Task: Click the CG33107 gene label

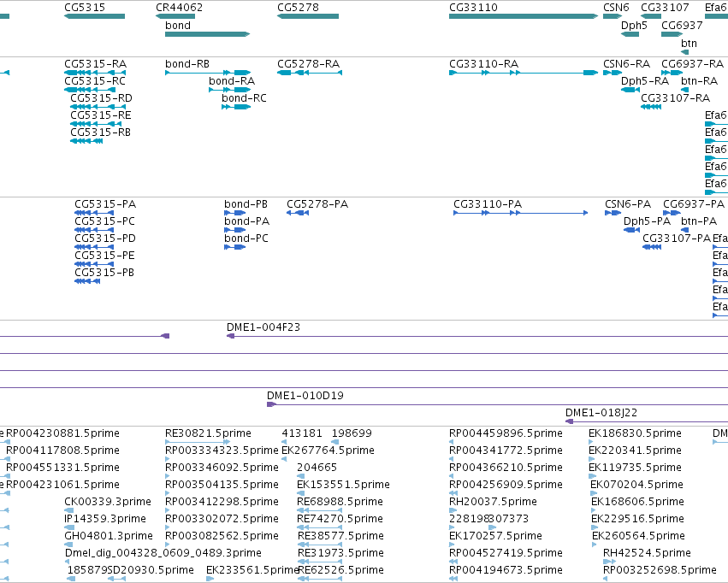Action: pyautogui.click(x=665, y=8)
